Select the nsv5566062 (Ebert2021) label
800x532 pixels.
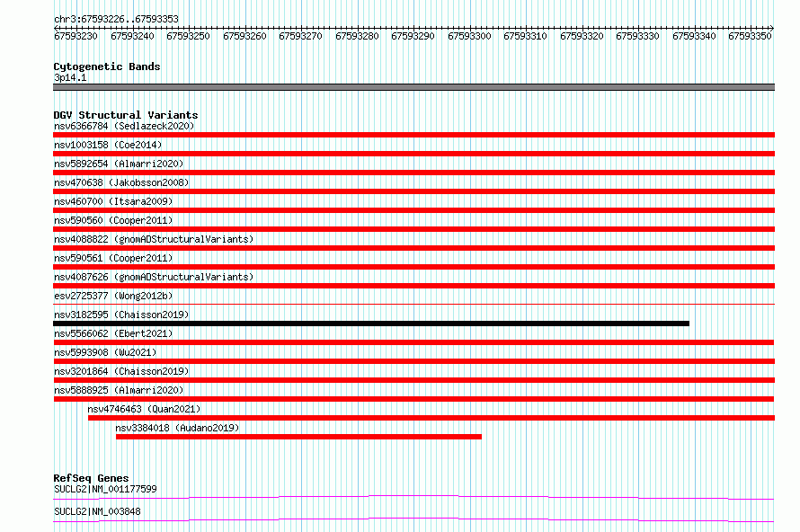pos(113,333)
